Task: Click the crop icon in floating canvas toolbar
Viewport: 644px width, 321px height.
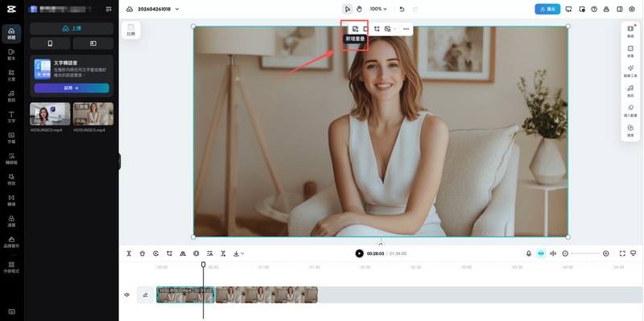Action: pyautogui.click(x=377, y=29)
